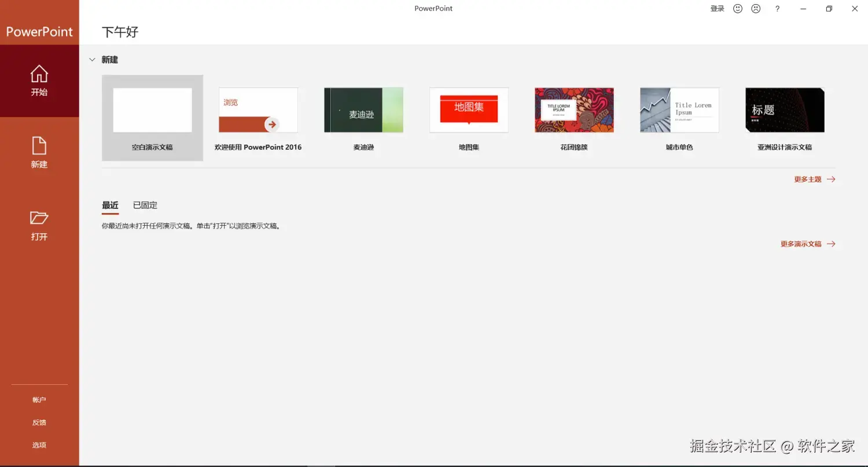Send a frown feedback face icon
The height and width of the screenshot is (467, 868).
click(x=756, y=9)
